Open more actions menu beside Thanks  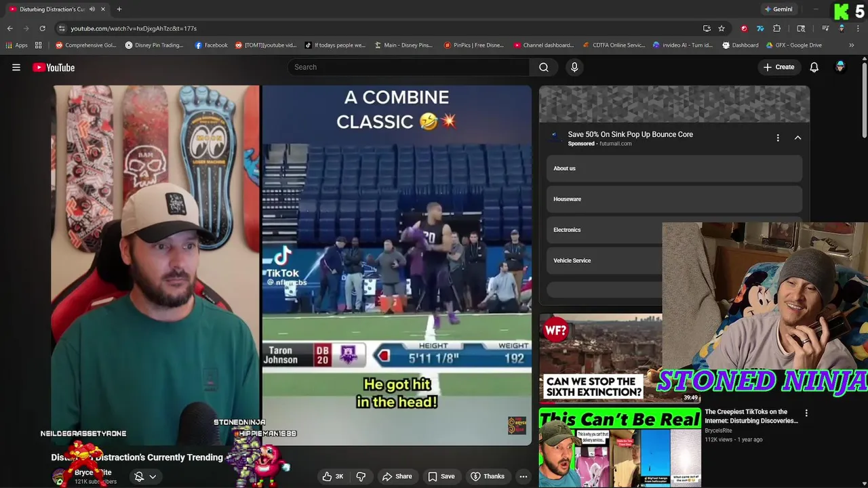tap(524, 476)
